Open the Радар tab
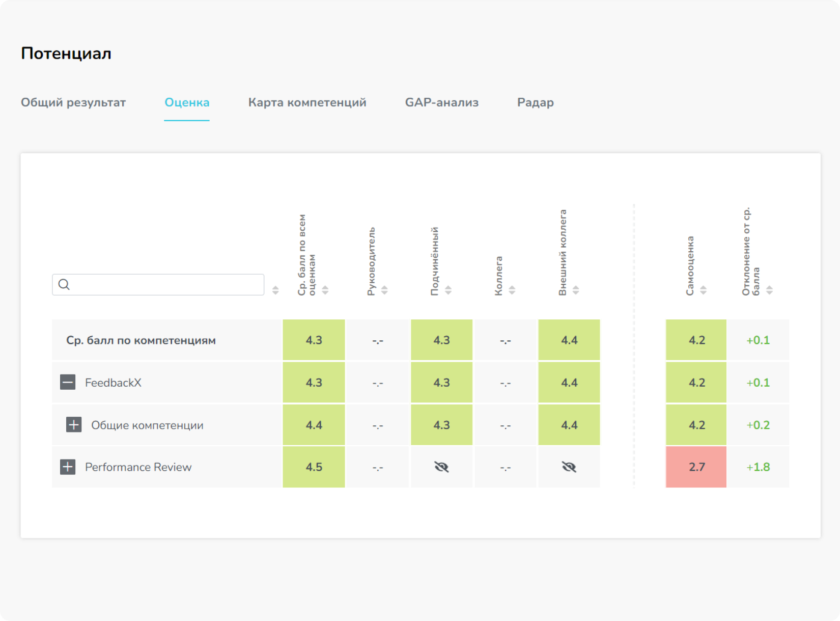This screenshot has height=621, width=840. click(535, 102)
